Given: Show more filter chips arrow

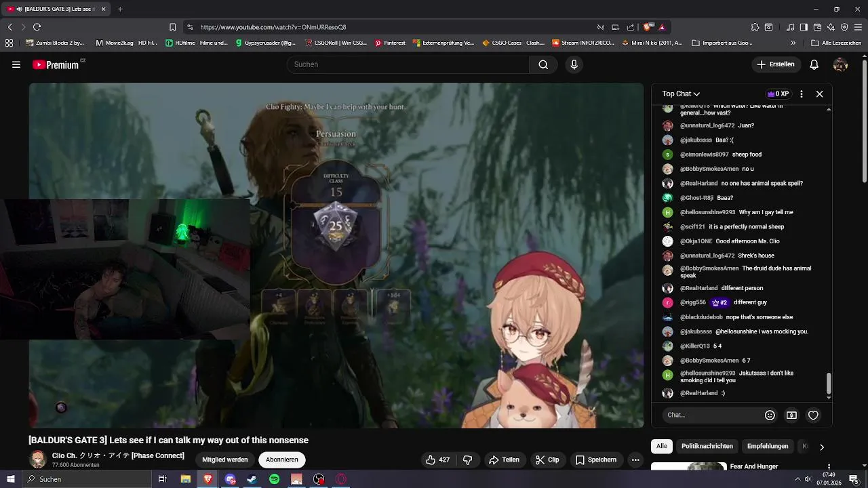Looking at the screenshot, I should tap(821, 447).
